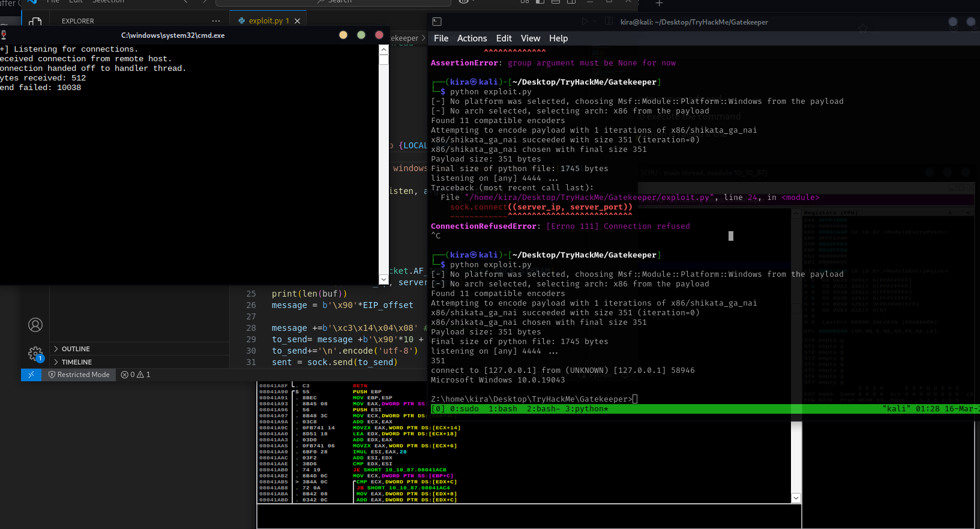Image resolution: width=980 pixels, height=529 pixels.
Task: Select tmux window 3:python* in status bar
Action: (x=587, y=409)
